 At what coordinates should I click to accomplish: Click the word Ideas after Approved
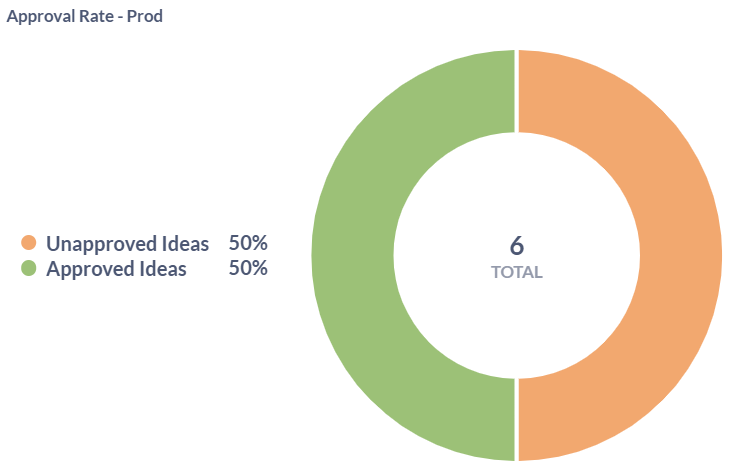click(x=164, y=268)
